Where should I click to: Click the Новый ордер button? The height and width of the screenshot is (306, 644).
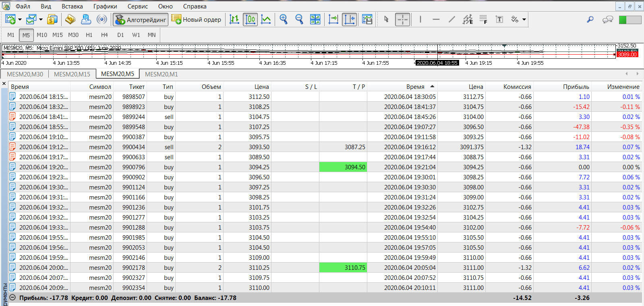(x=196, y=20)
